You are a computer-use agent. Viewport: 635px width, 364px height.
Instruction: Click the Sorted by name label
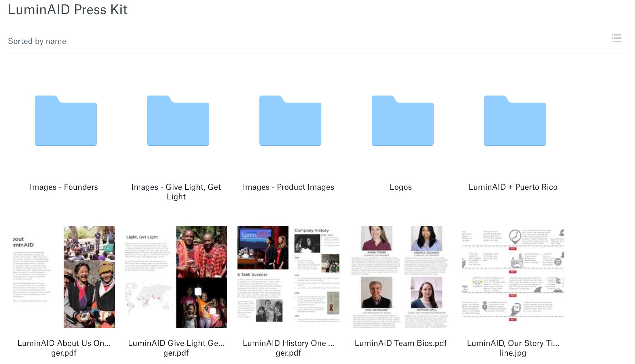[x=37, y=41]
